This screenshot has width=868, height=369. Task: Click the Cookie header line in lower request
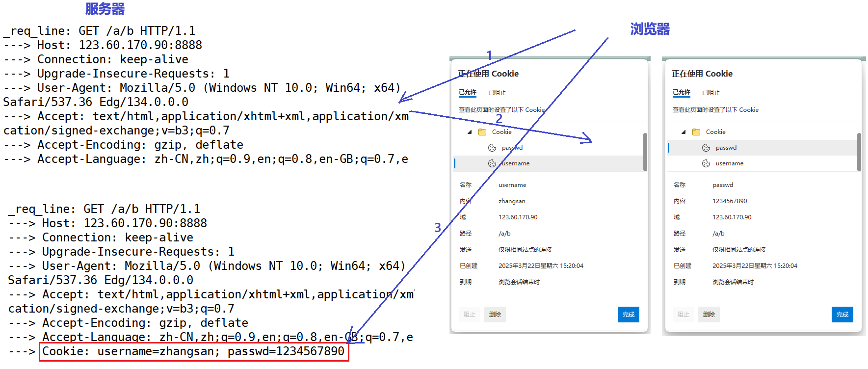click(x=193, y=351)
